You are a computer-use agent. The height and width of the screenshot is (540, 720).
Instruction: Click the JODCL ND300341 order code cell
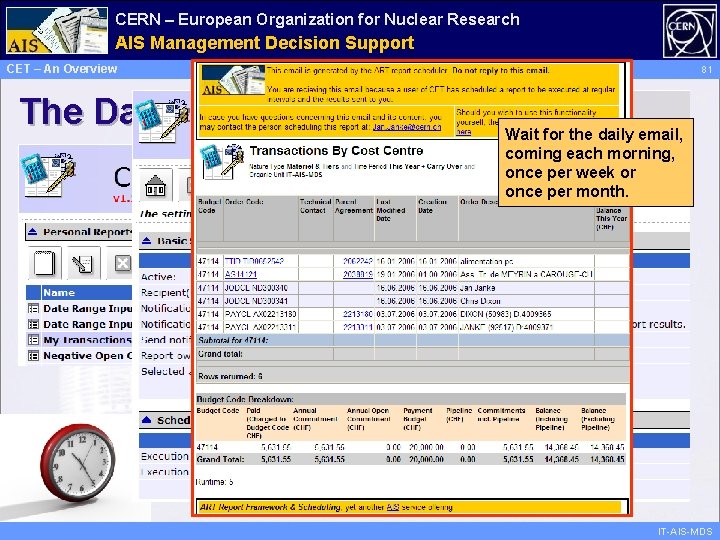(260, 301)
